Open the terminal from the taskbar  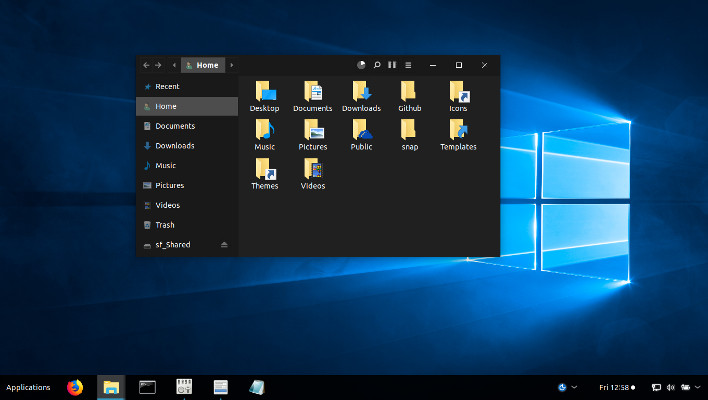(147, 387)
